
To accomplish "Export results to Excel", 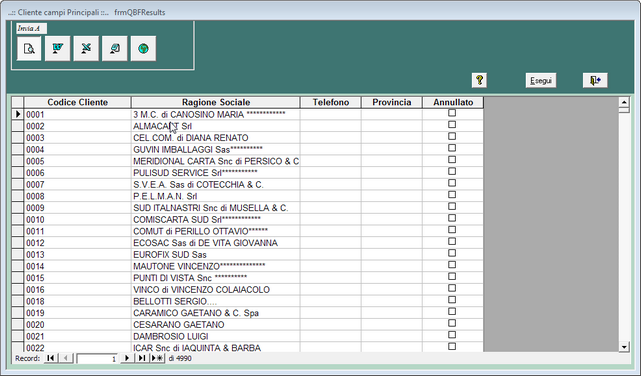I will (86, 49).
